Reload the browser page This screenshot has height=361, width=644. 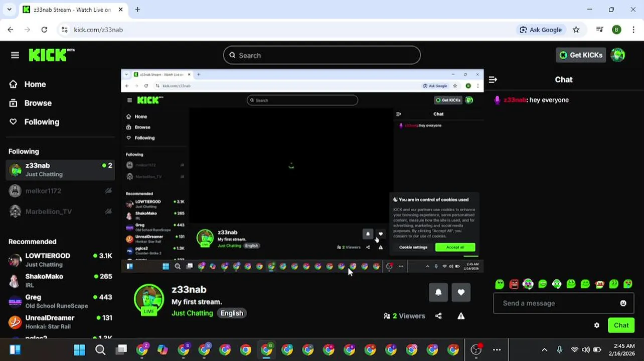(44, 30)
